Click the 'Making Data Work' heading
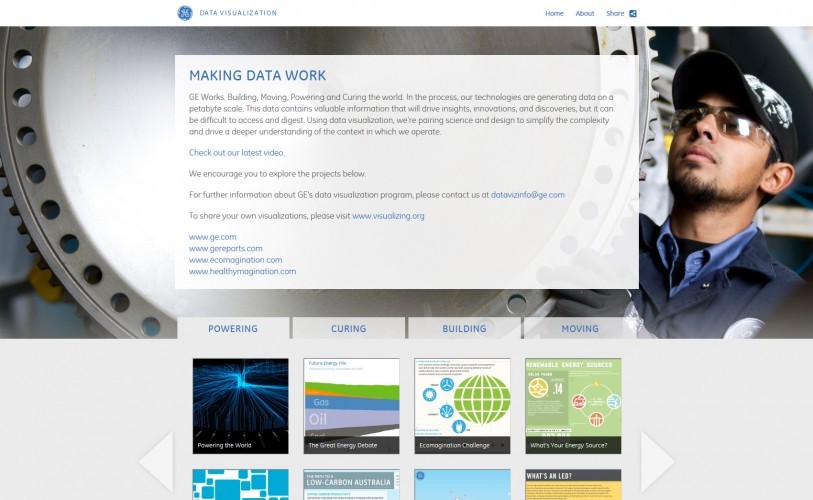This screenshot has width=813, height=500. [x=258, y=76]
